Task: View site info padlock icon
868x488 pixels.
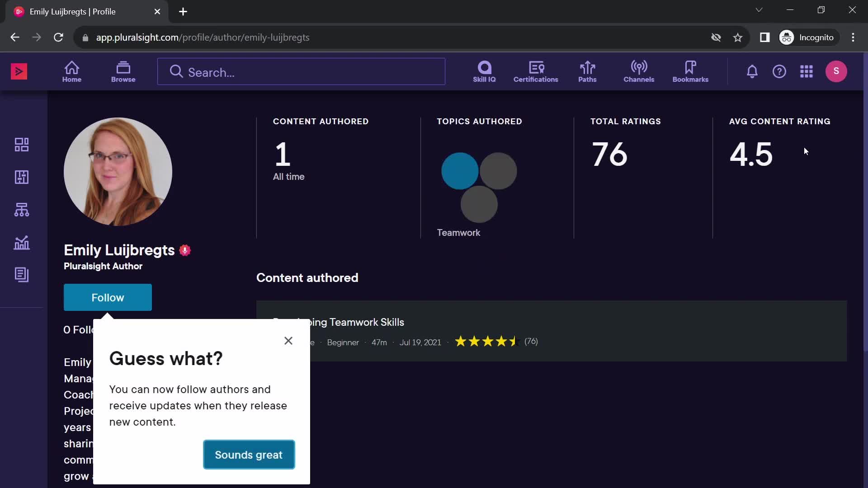Action: [x=85, y=38]
